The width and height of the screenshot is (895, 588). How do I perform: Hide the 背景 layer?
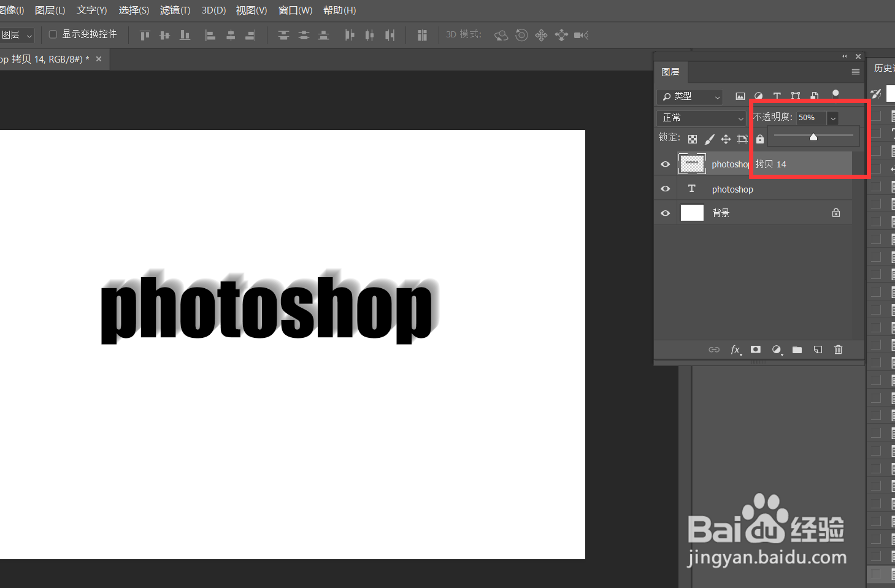tap(665, 213)
